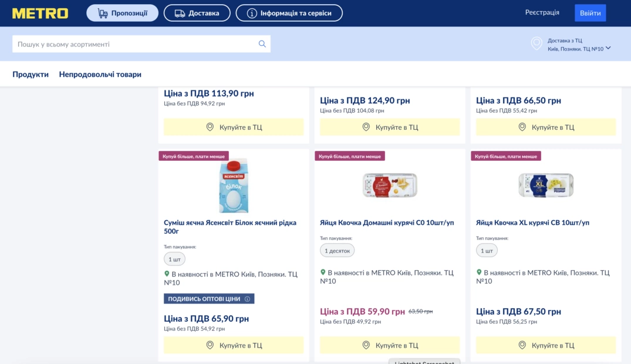The width and height of the screenshot is (631, 364).
Task: Expand the delivery store dropdown chevron
Action: tap(608, 48)
